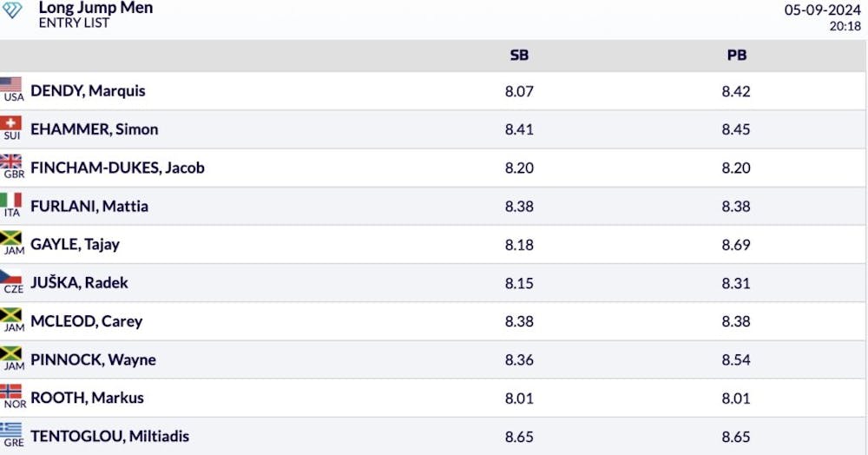
Task: Click the Greek flag beside Tentoglou
Action: click(x=11, y=430)
